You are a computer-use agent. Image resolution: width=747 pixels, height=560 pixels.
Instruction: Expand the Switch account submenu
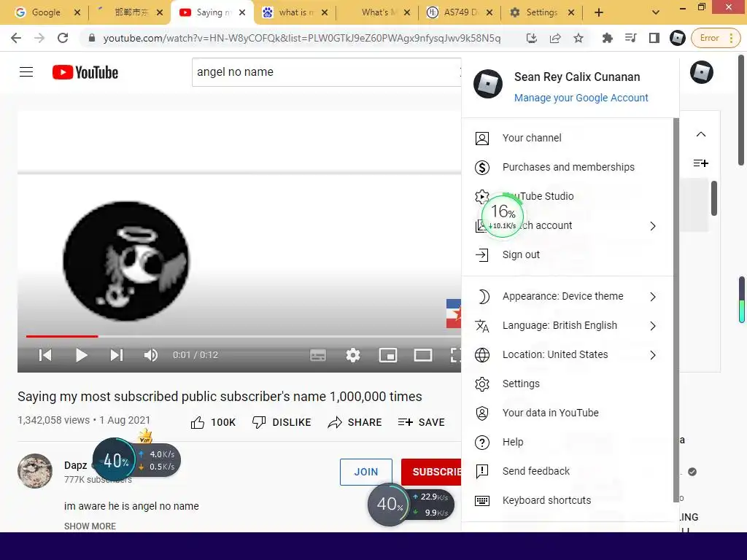click(x=568, y=226)
